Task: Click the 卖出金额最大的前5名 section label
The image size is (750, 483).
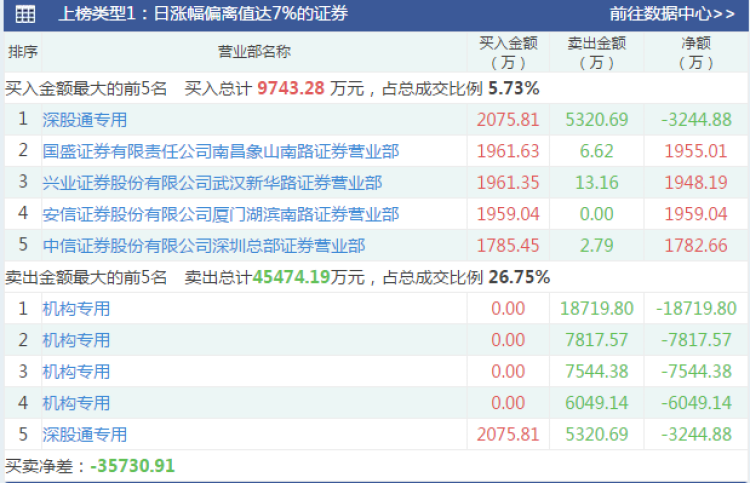Action: tap(86, 277)
